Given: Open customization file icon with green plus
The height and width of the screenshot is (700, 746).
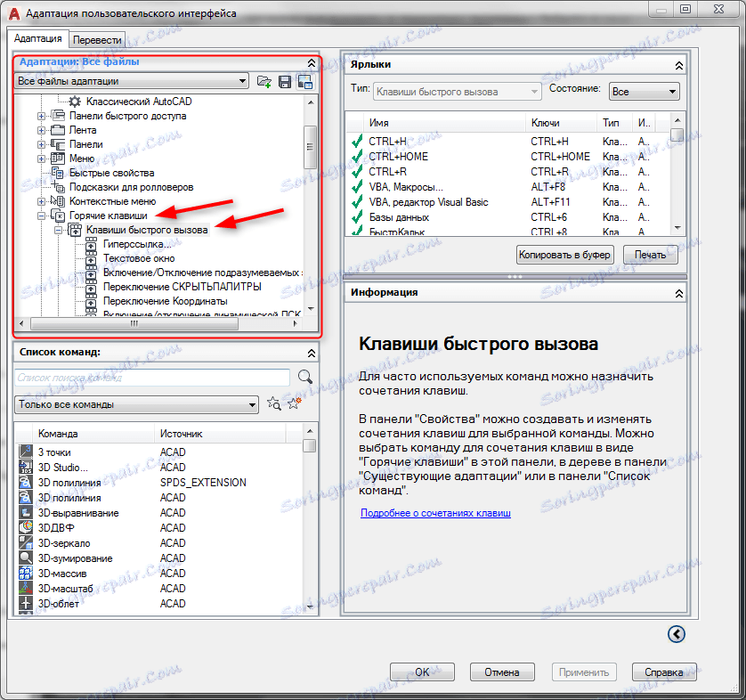Looking at the screenshot, I should [x=264, y=81].
